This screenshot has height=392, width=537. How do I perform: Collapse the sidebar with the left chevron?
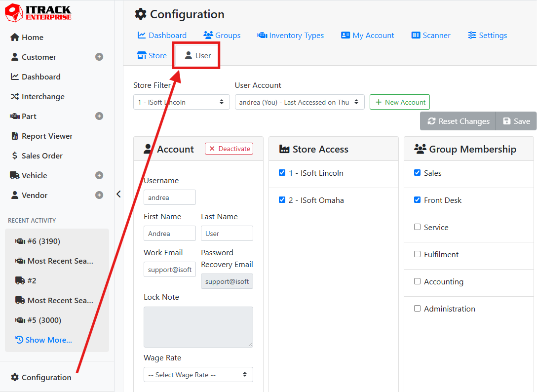(x=118, y=194)
